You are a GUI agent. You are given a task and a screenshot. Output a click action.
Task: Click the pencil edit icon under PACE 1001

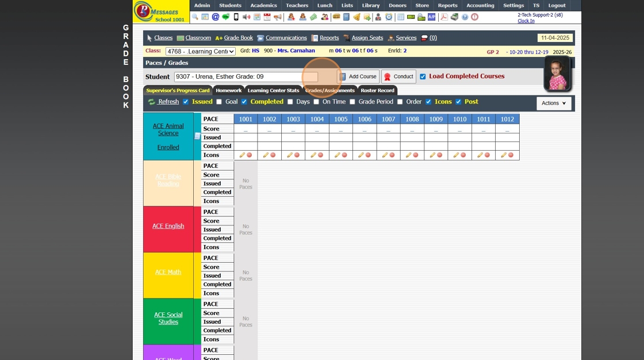click(242, 155)
